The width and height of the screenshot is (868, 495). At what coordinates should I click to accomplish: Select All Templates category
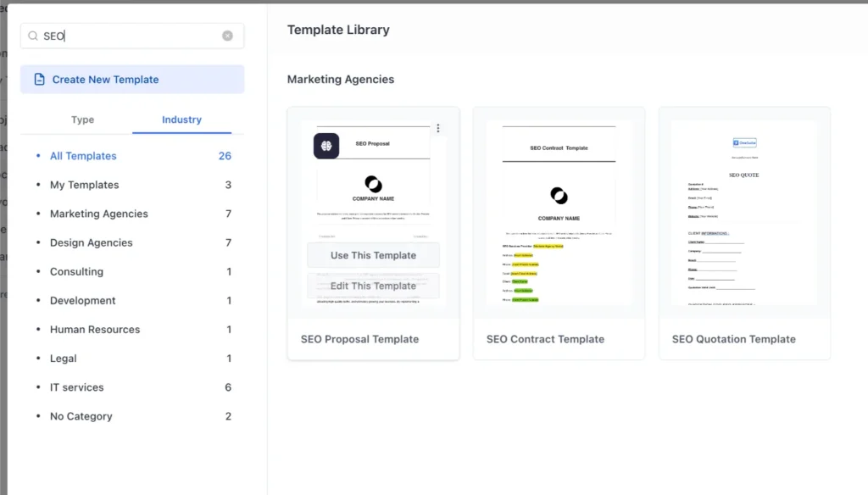pyautogui.click(x=83, y=156)
